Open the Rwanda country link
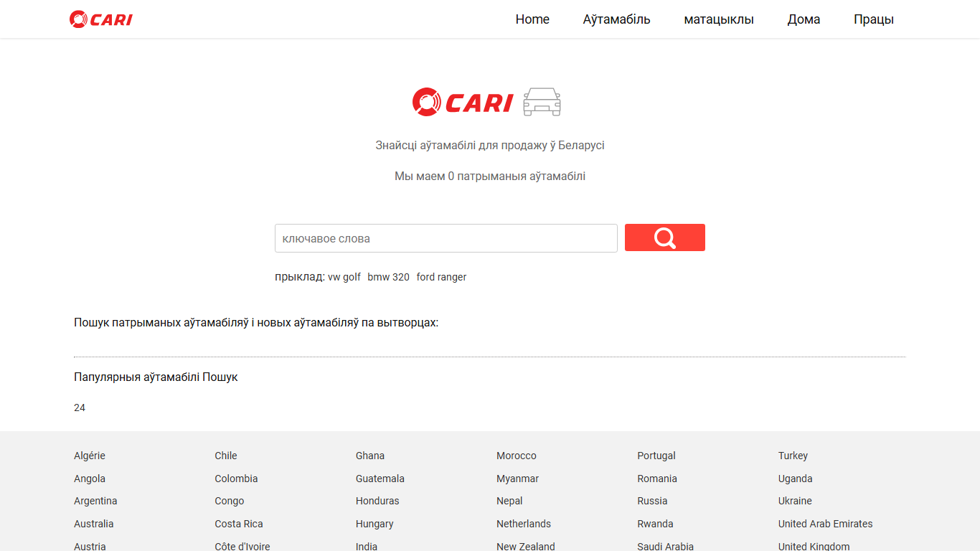 pyautogui.click(x=655, y=524)
